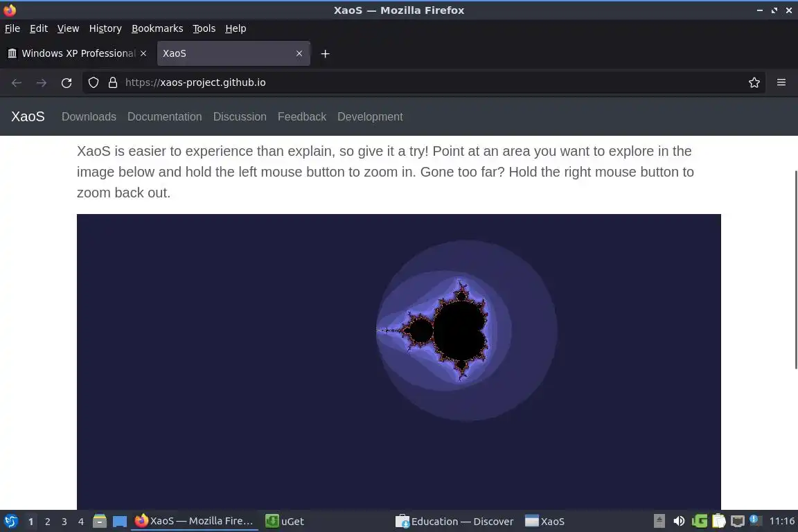798x532 pixels.
Task: Switch to virtual desktop 2
Action: [47, 522]
